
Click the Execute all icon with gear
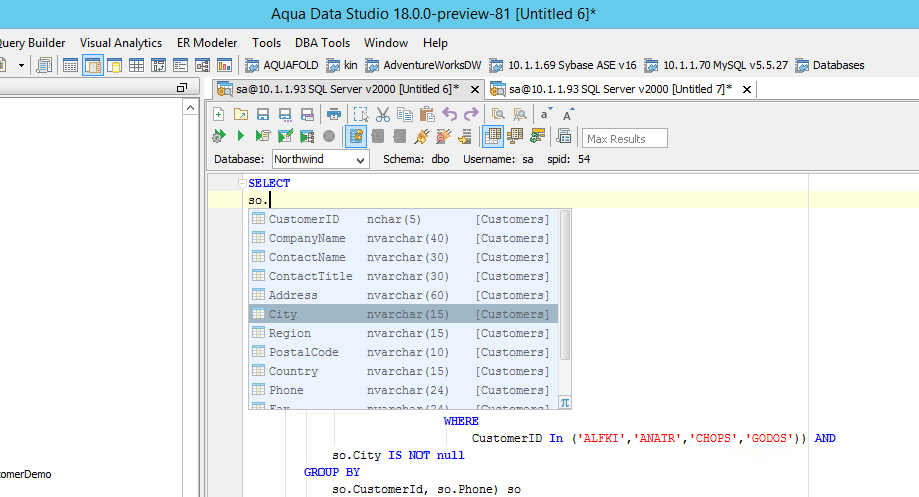click(219, 137)
